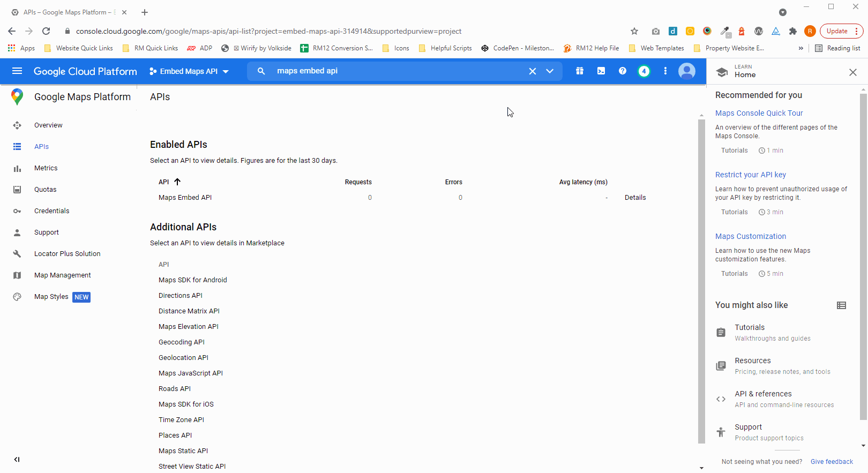Expand search options dropdown arrow

550,71
